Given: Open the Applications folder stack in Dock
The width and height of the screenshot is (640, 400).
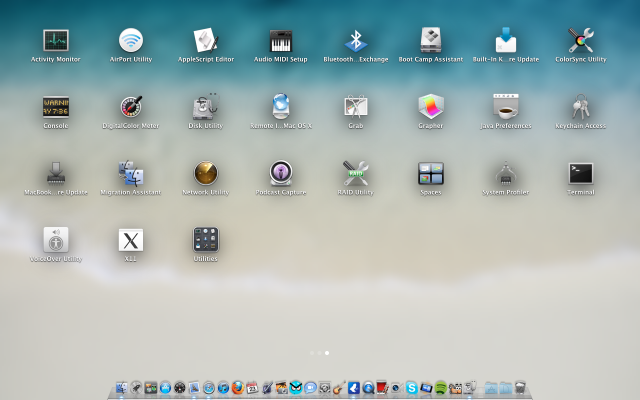Looking at the screenshot, I should [x=491, y=387].
